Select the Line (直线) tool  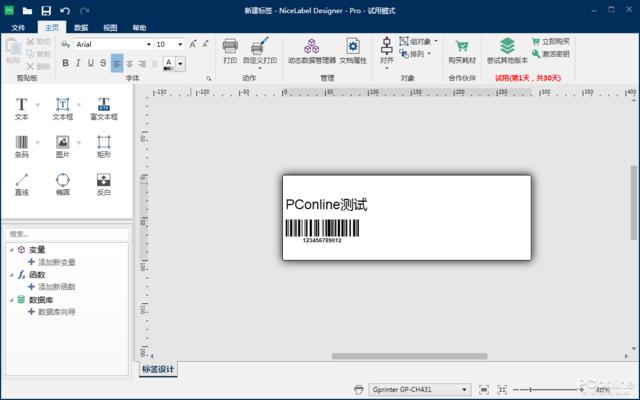point(22,184)
